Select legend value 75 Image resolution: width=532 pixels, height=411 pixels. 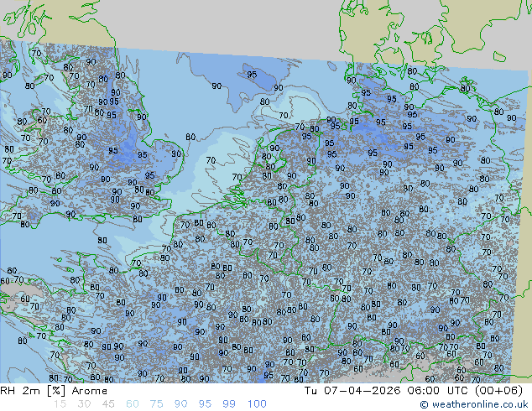click(156, 404)
